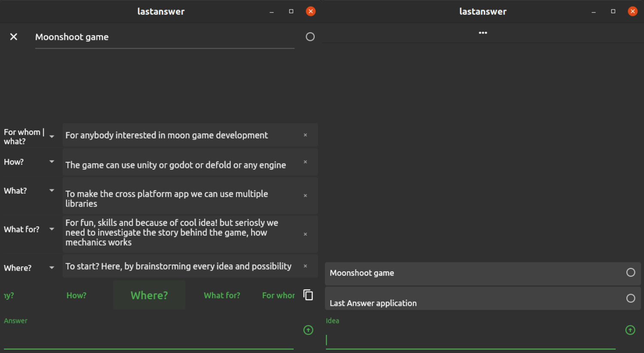Open the three-dots menu in the right window
644x353 pixels.
coord(483,33)
